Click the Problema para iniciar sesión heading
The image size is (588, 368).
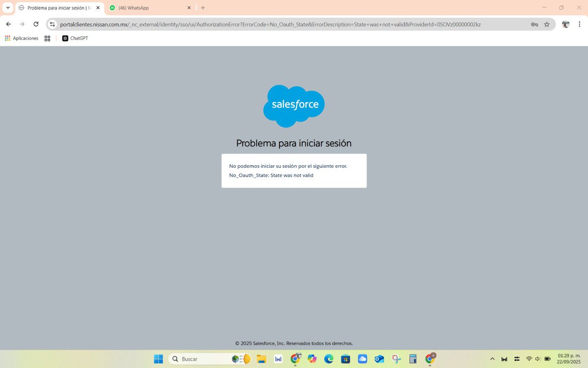[294, 143]
